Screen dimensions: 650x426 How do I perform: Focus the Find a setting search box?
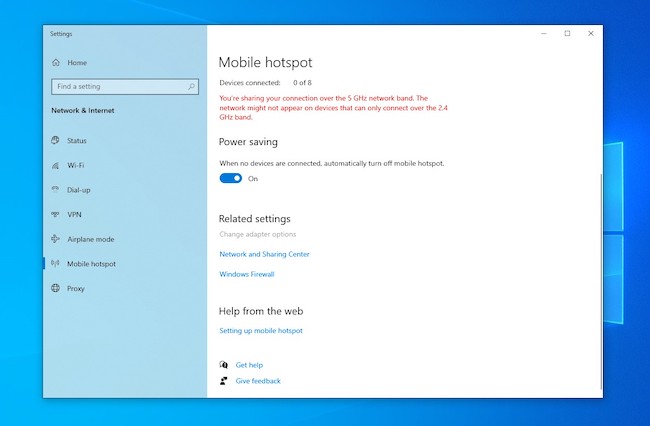125,87
